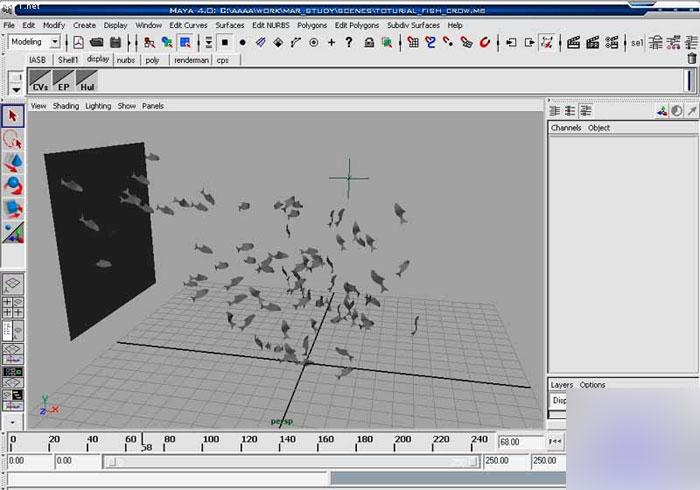Open the Edit NURBS menu

(271, 25)
